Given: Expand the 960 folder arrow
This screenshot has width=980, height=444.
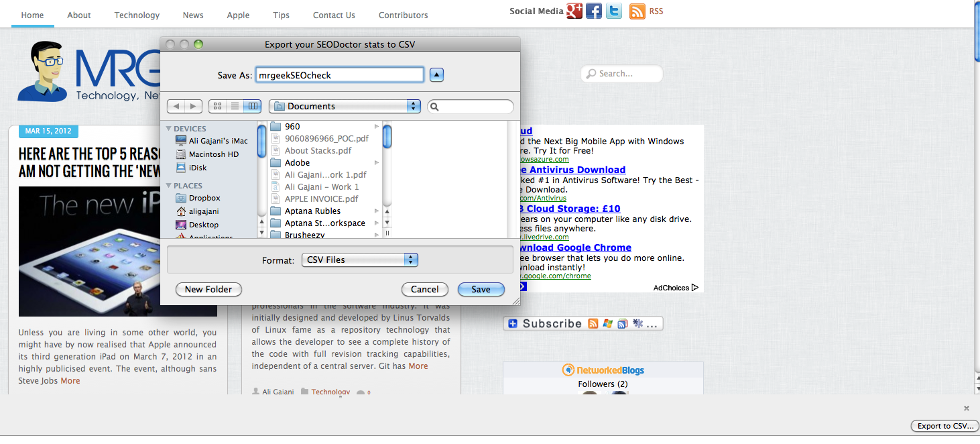Looking at the screenshot, I should 377,126.
